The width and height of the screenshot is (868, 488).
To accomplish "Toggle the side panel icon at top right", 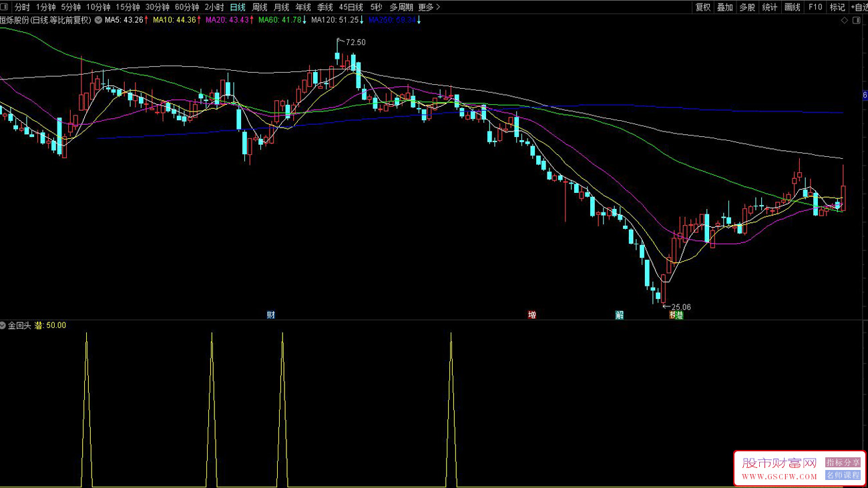I will coord(857,21).
